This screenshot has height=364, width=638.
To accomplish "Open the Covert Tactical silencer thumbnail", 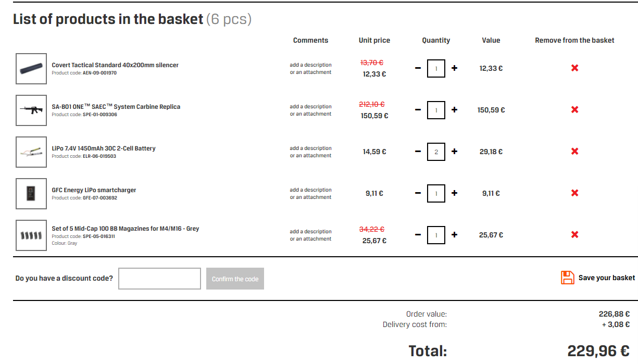I will tap(31, 69).
